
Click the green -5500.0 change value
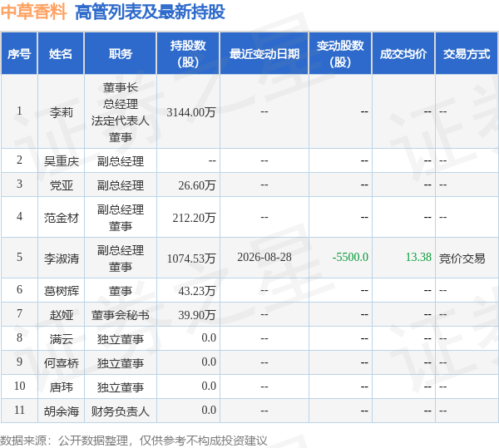click(x=350, y=257)
